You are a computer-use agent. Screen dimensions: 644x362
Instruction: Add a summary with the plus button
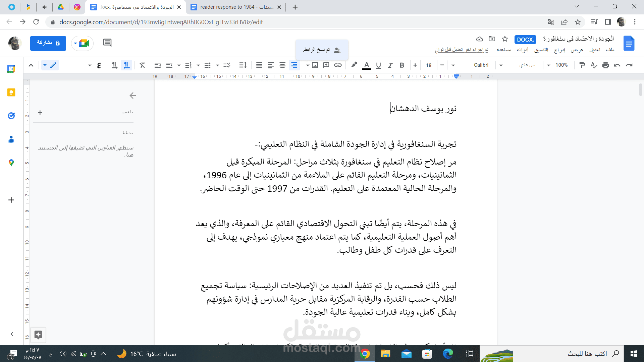(40, 112)
